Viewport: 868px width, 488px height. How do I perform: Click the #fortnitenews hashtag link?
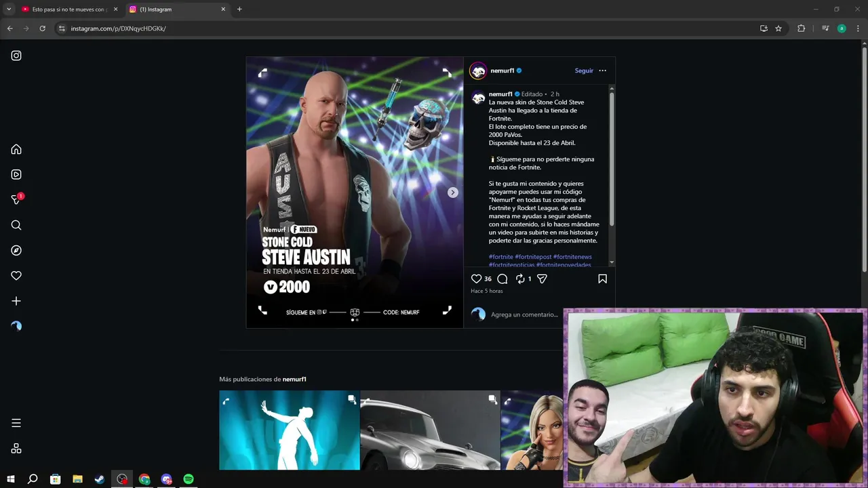(x=572, y=257)
